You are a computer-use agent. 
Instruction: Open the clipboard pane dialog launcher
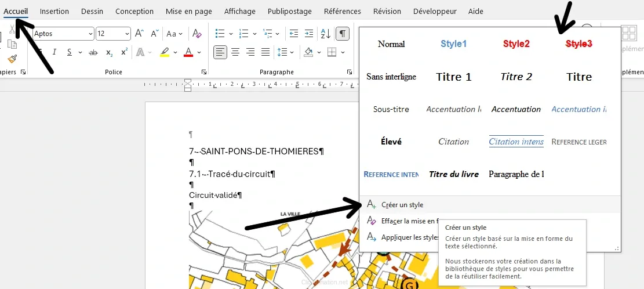pos(23,72)
